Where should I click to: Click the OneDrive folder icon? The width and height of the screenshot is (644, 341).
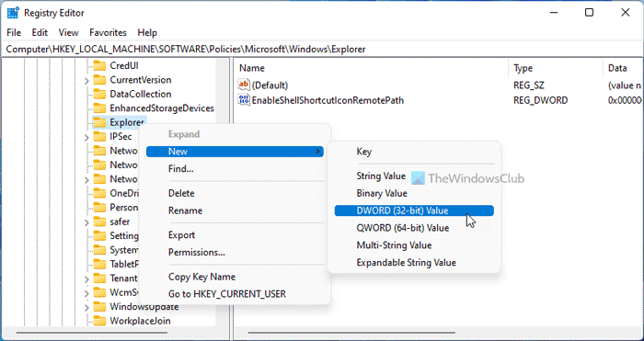[x=99, y=193]
